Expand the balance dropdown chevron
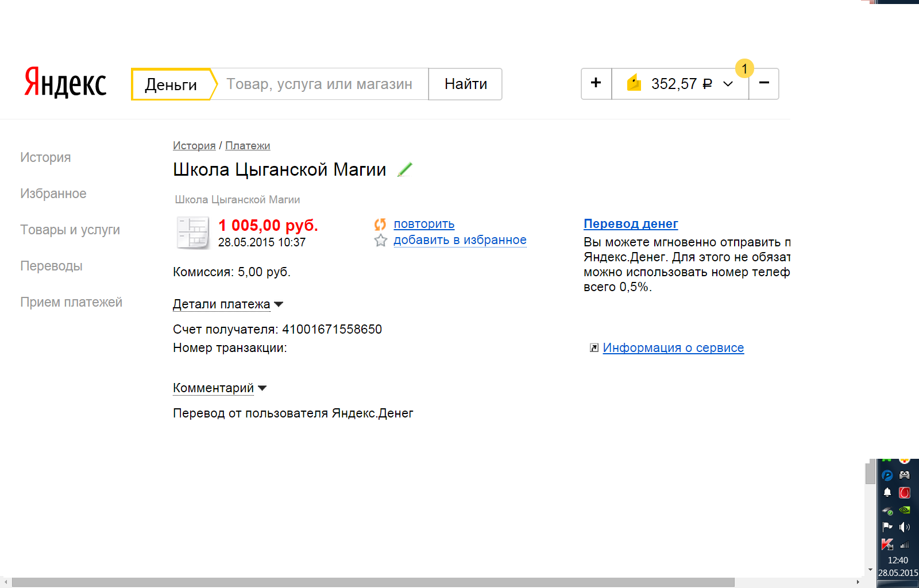This screenshot has width=919, height=588. click(728, 84)
